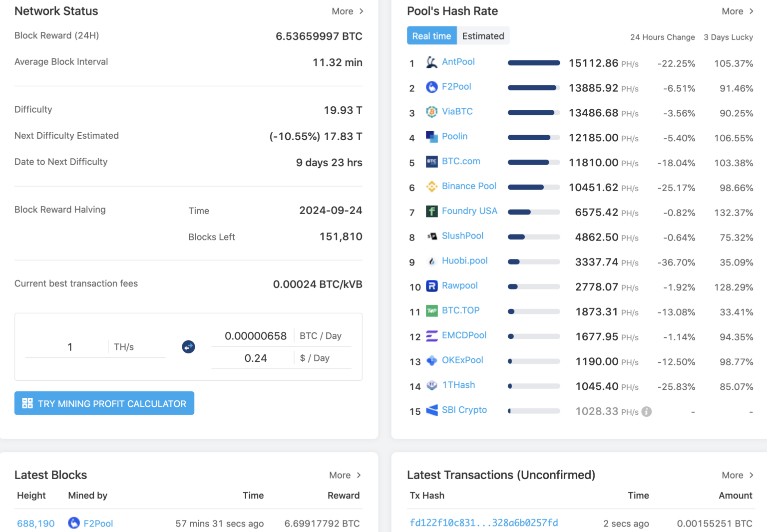Click the F2Pool logo in hash rate list
The height and width of the screenshot is (532, 767).
(x=431, y=87)
